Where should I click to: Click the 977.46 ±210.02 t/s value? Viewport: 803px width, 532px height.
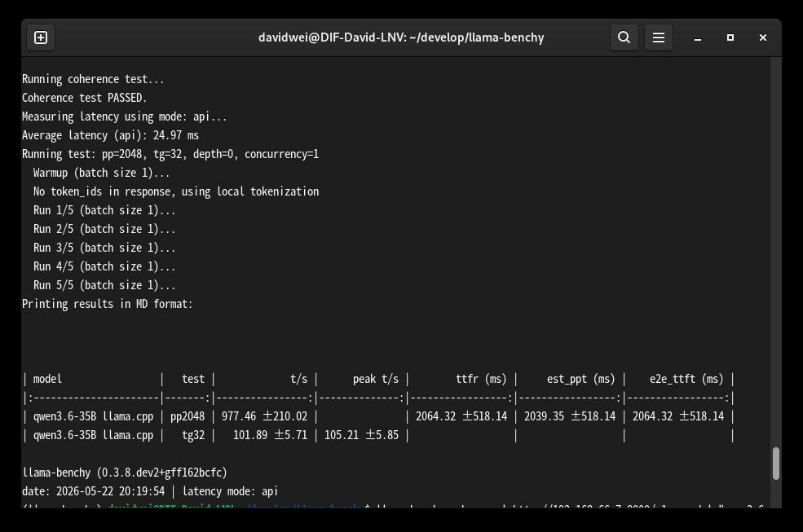[264, 416]
